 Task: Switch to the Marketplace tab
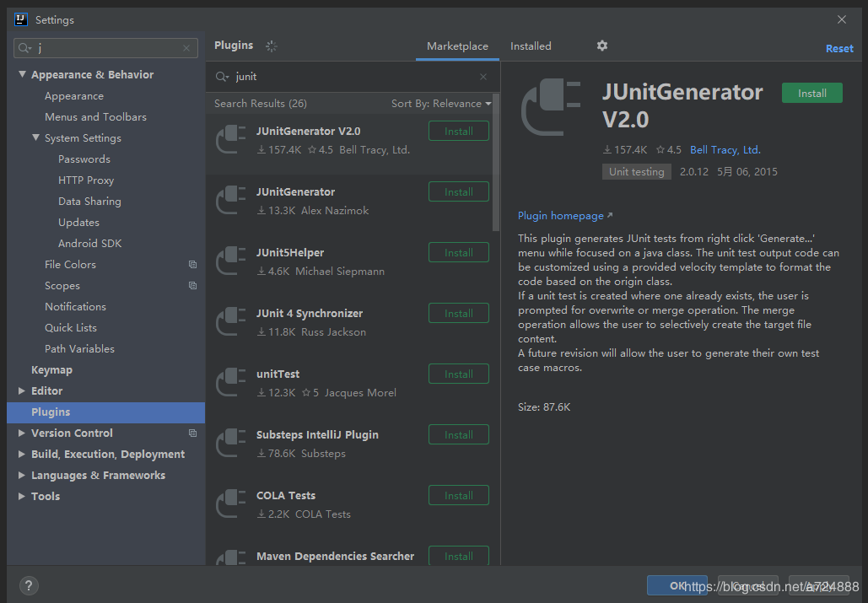(457, 46)
